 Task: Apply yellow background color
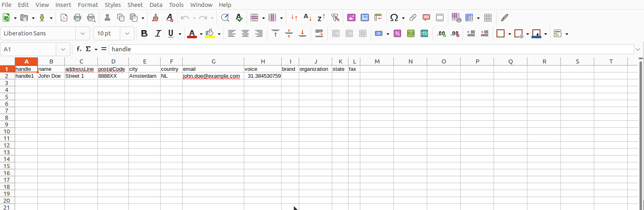210,33
